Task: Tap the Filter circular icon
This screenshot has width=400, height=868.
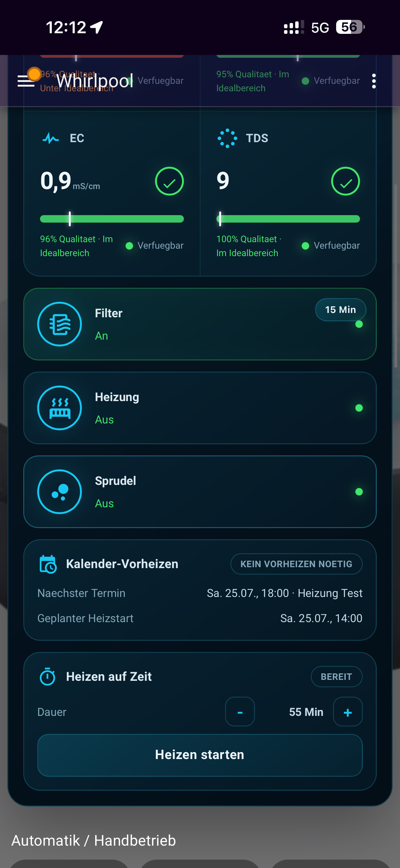Action: pos(60,324)
